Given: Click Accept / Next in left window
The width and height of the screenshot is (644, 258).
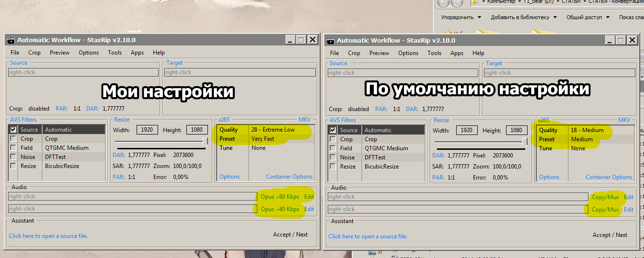Looking at the screenshot, I should 290,235.
